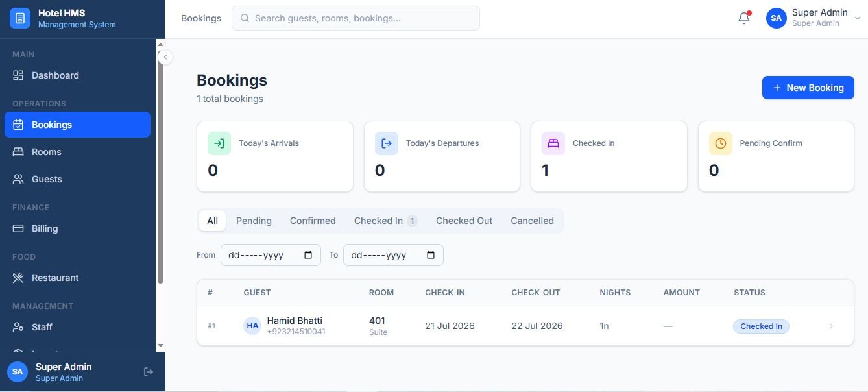Switch to the Checked Out tab
The height and width of the screenshot is (392, 868).
pos(464,221)
